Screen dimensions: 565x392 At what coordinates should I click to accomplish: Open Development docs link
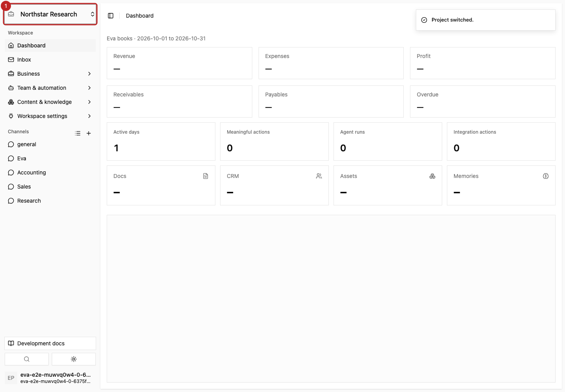point(50,343)
